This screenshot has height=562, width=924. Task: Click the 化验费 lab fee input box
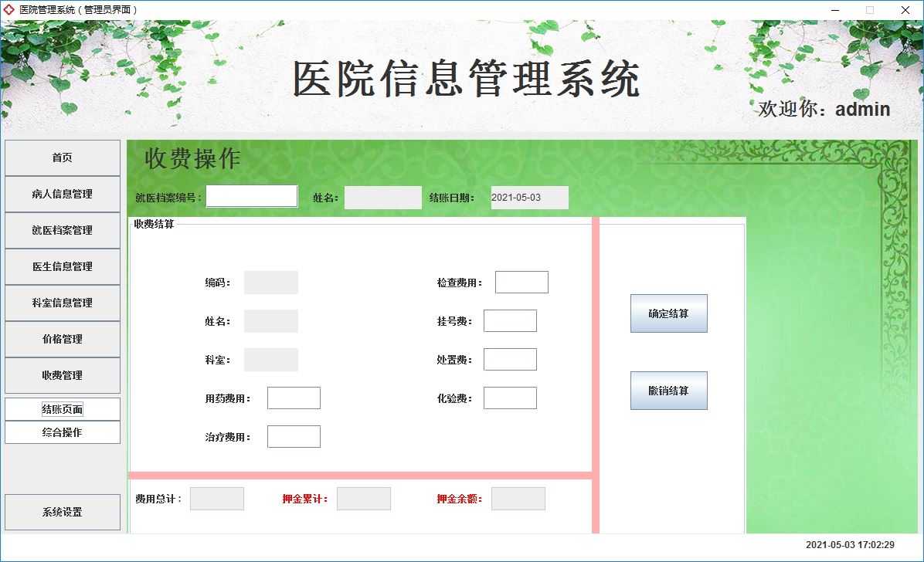pos(510,398)
